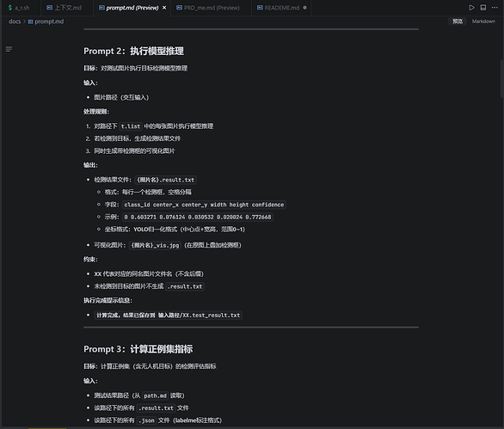The width and height of the screenshot is (504, 429).
Task: Click the code "{图片名}_vis.jpg"
Action: (x=156, y=245)
